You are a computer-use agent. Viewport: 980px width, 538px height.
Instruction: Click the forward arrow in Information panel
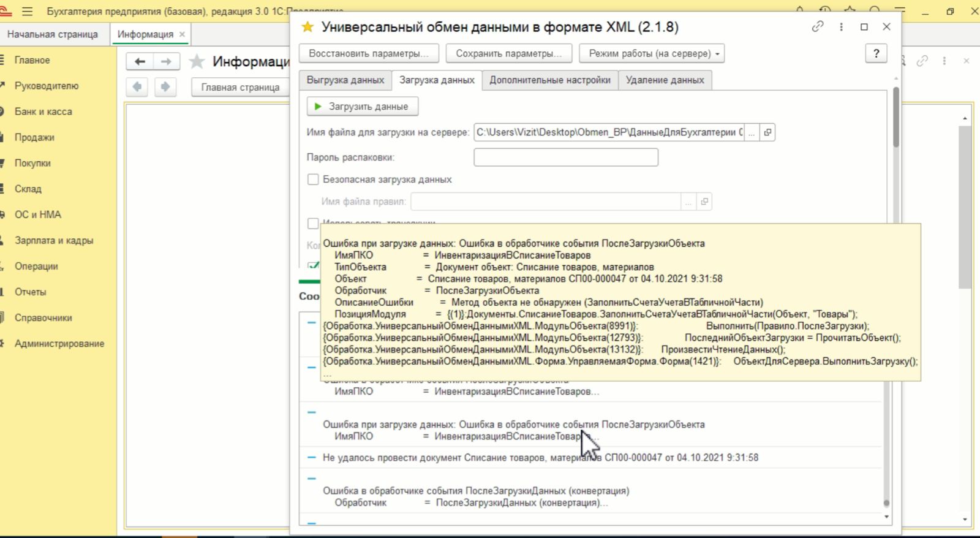pyautogui.click(x=166, y=61)
